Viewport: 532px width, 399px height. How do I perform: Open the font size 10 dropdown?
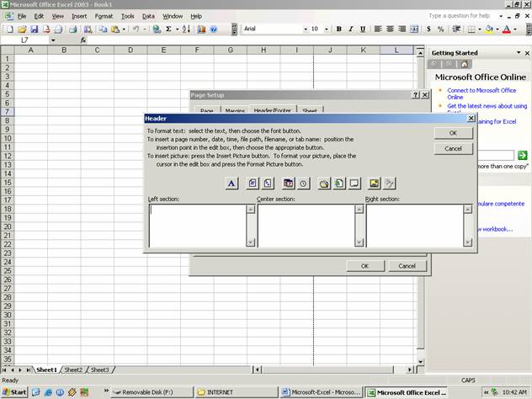[x=327, y=29]
